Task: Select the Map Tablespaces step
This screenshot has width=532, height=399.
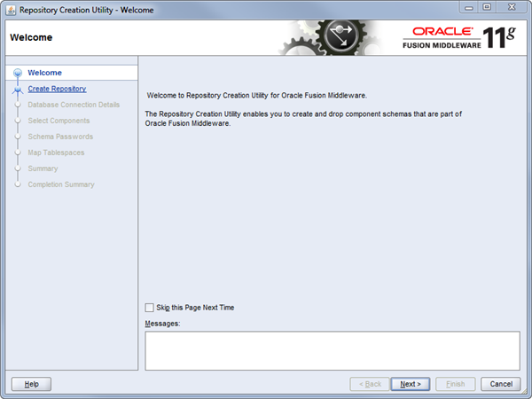Action: tap(56, 153)
